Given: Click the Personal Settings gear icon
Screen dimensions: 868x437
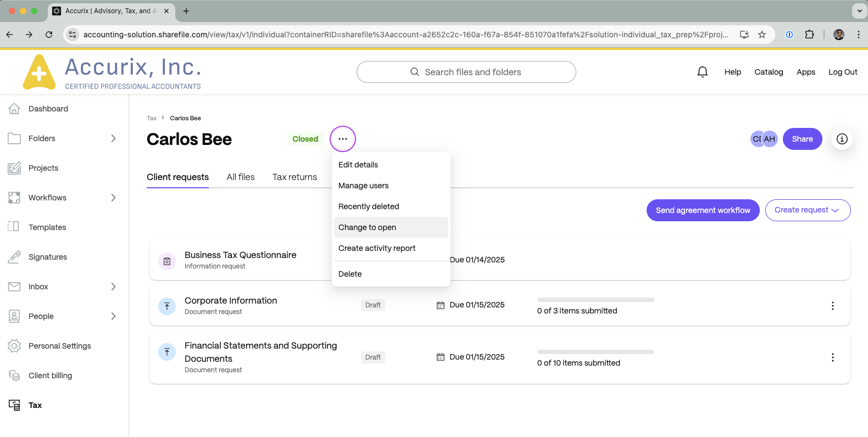Looking at the screenshot, I should [x=14, y=346].
